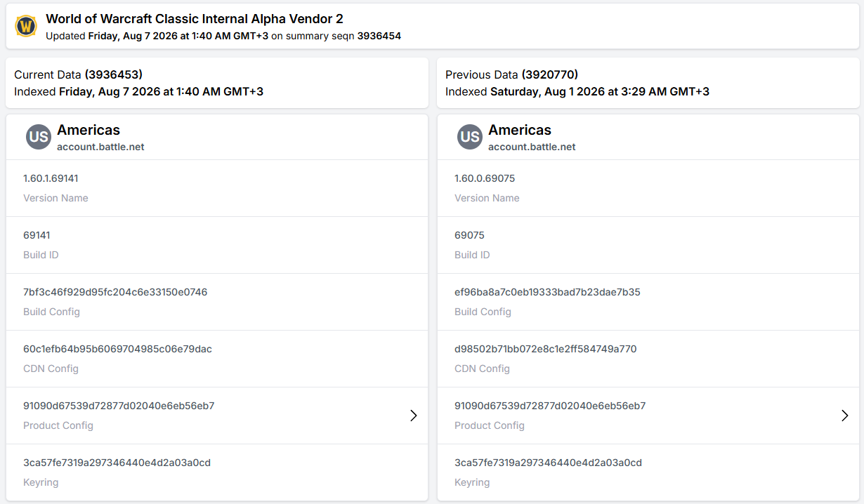Click the page's Updated Friday, Aug 7 2026 timestamp
The width and height of the screenshot is (864, 504).
[x=157, y=36]
